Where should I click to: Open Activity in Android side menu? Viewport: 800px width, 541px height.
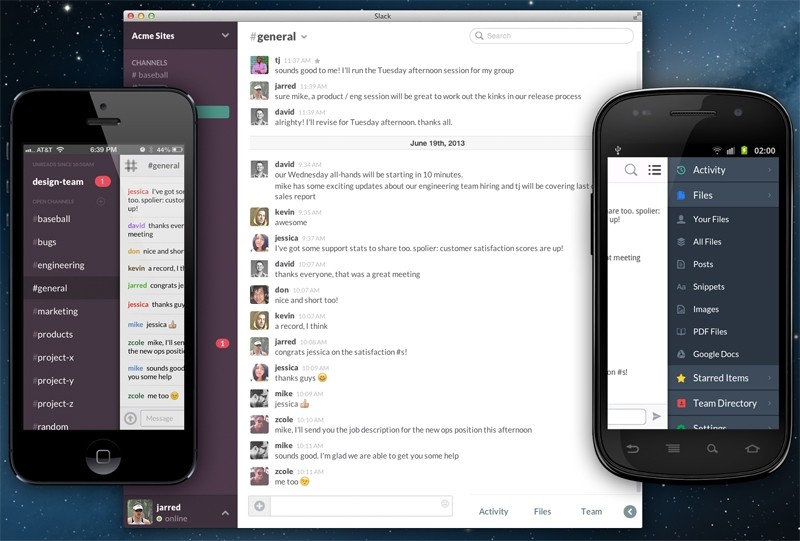tap(724, 170)
